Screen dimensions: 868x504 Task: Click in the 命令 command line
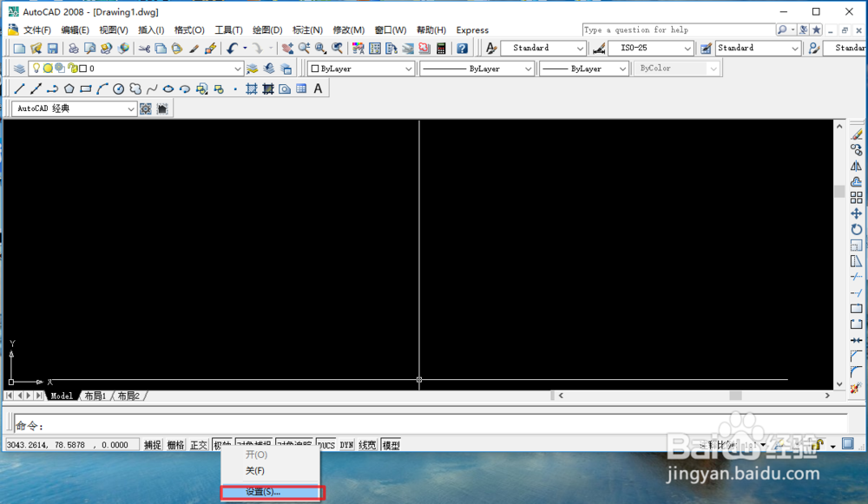[431, 425]
